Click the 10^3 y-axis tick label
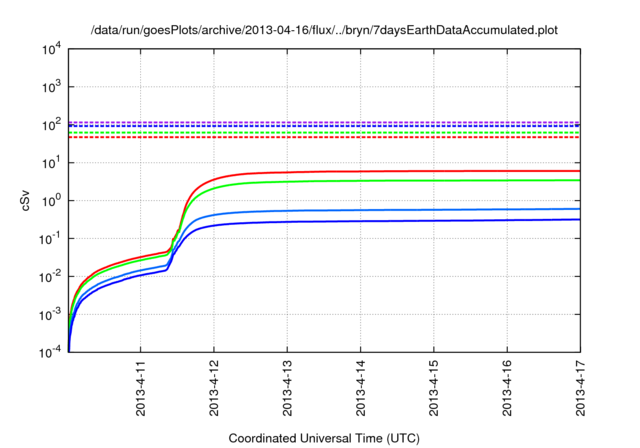Viewport: 640px width, 448px height. click(x=51, y=87)
